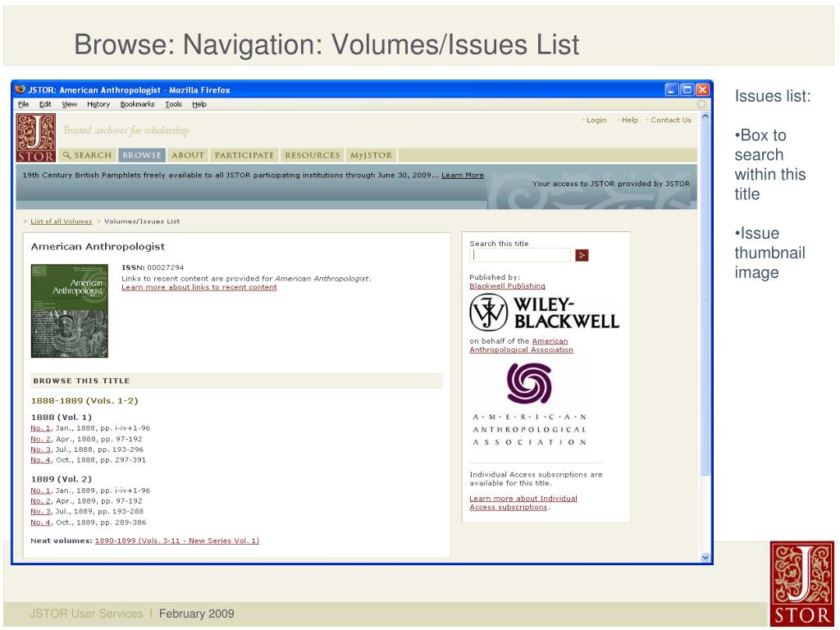Viewport: 840px width, 630px height.
Task: Click the search magnifier icon in the SEARCH tab
Action: (67, 155)
